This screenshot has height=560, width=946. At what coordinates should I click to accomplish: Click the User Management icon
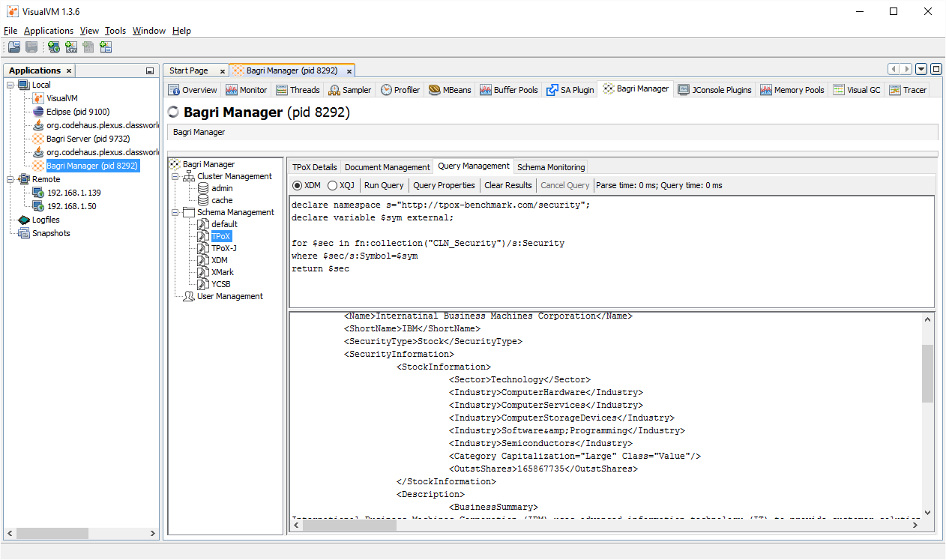coord(189,296)
